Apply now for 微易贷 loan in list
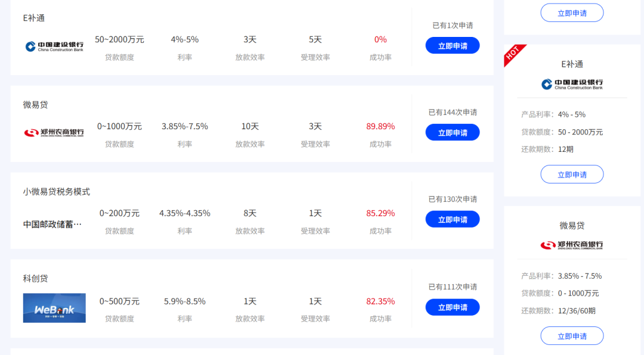The image size is (644, 355). 453,132
